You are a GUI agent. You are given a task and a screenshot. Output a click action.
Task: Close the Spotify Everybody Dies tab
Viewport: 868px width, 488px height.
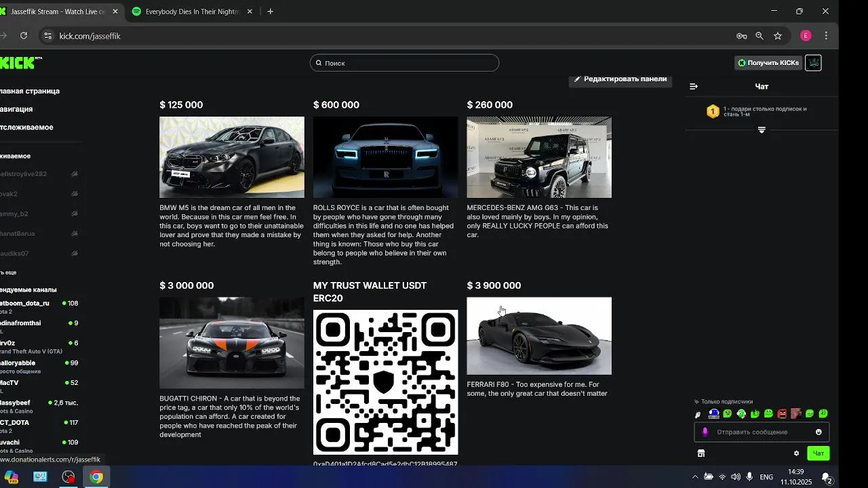[x=250, y=12]
